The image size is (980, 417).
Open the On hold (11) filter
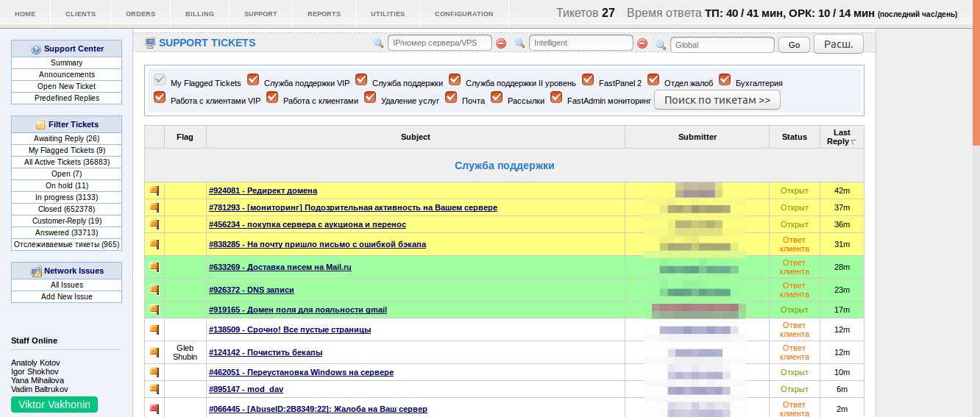tap(66, 185)
